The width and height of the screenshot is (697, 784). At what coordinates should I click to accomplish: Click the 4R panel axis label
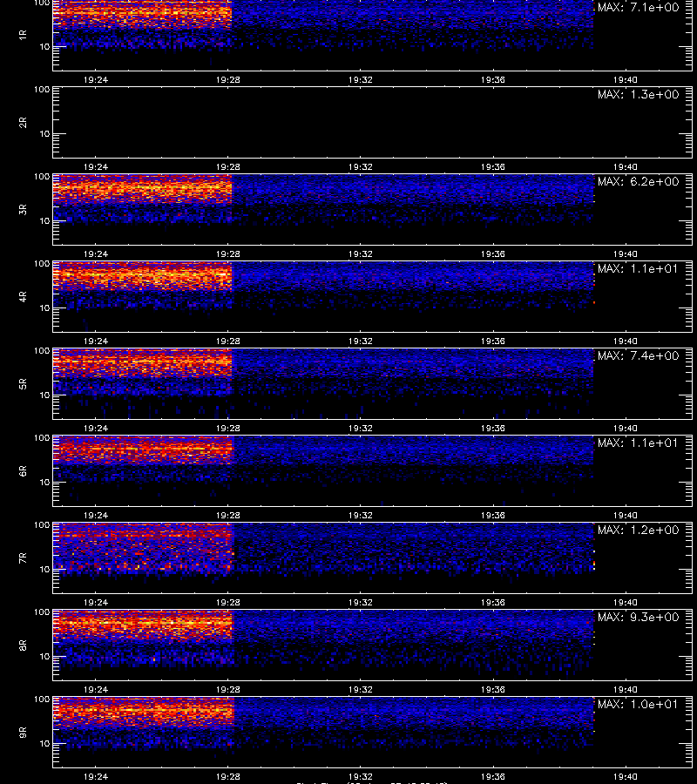click(23, 296)
